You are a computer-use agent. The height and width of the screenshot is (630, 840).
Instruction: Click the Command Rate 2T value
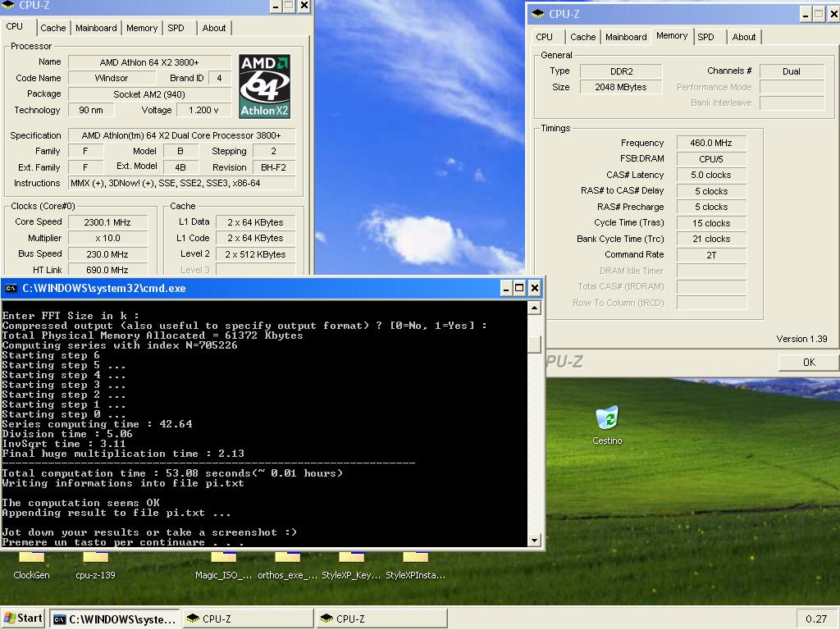(x=711, y=255)
